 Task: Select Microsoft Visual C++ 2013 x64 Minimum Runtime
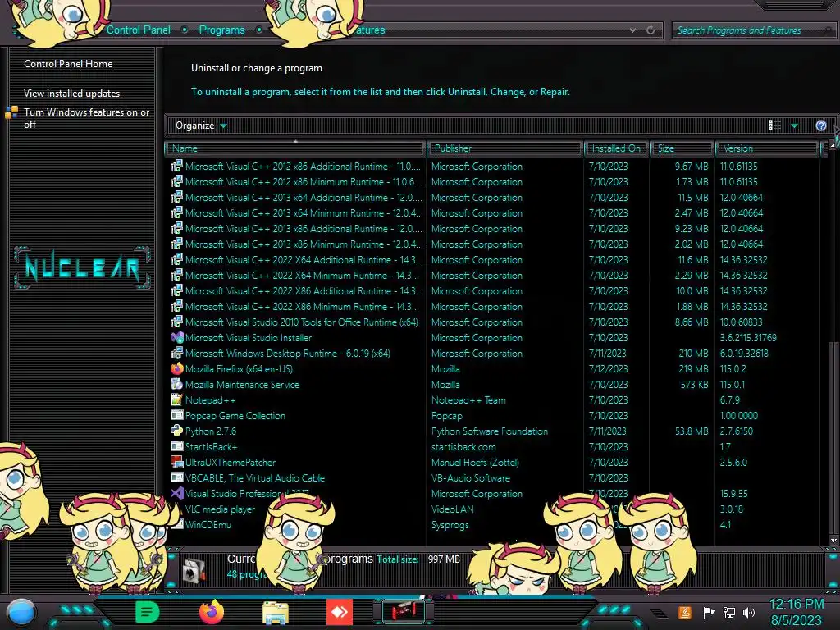[x=304, y=212]
